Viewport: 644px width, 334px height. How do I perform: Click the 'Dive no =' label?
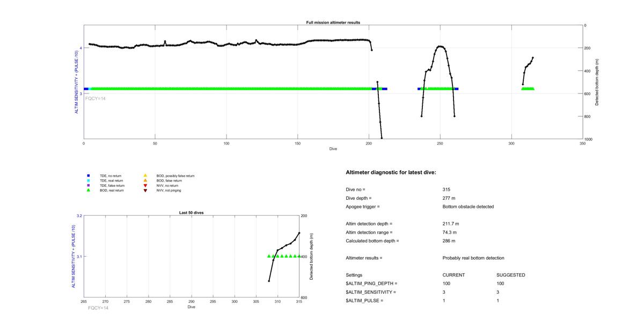click(356, 190)
